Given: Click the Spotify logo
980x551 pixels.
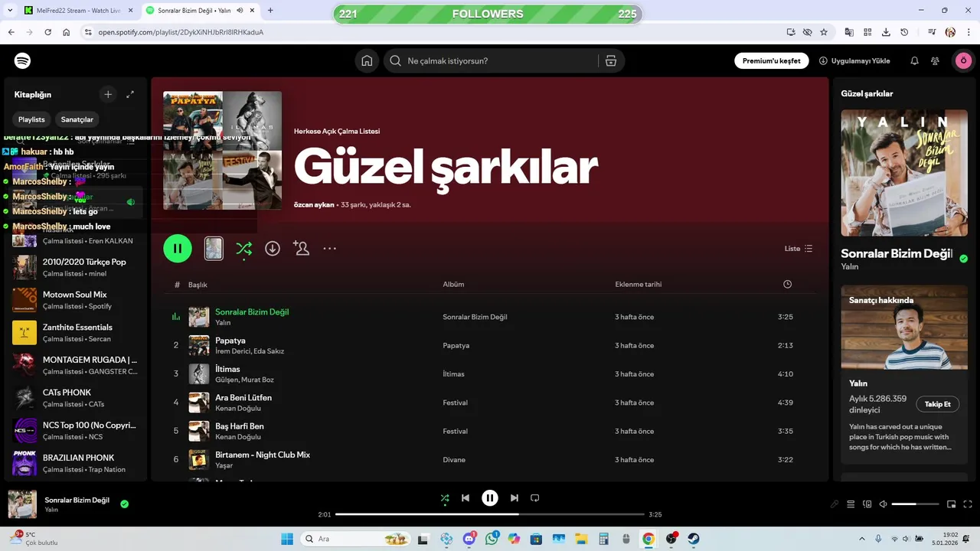Looking at the screenshot, I should coord(22,61).
